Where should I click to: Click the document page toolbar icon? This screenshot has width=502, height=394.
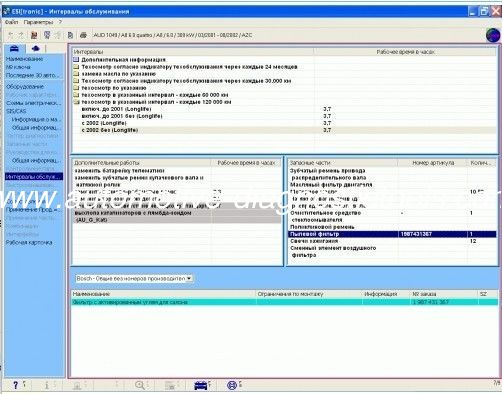click(x=70, y=35)
